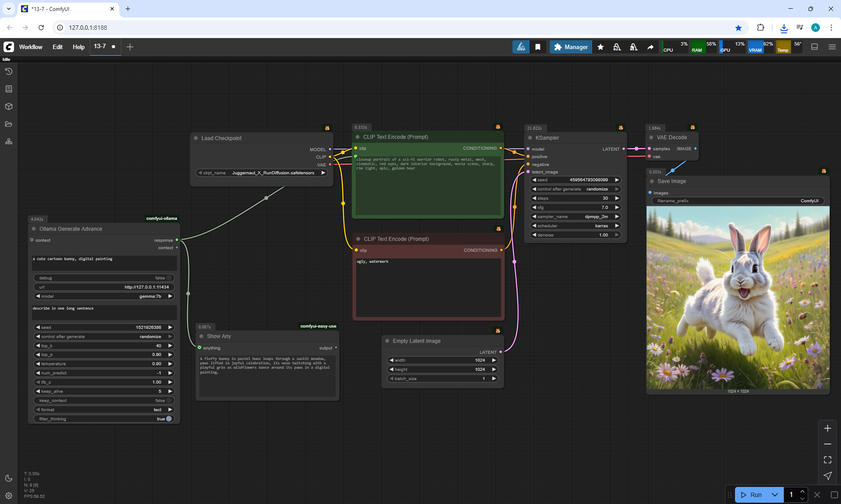This screenshot has width=841, height=504.
Task: Click the fit view canvas icon
Action: click(x=827, y=460)
